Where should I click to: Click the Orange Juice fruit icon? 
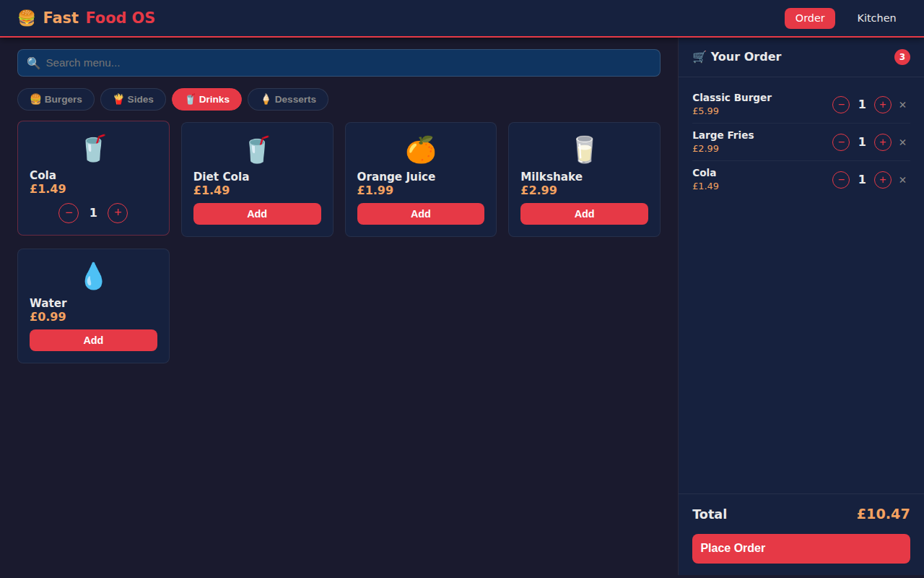coord(420,148)
